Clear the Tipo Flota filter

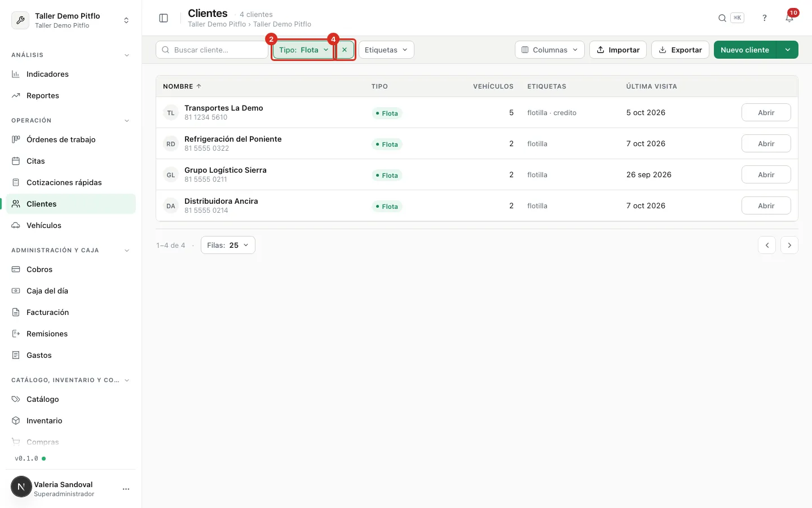(x=345, y=50)
